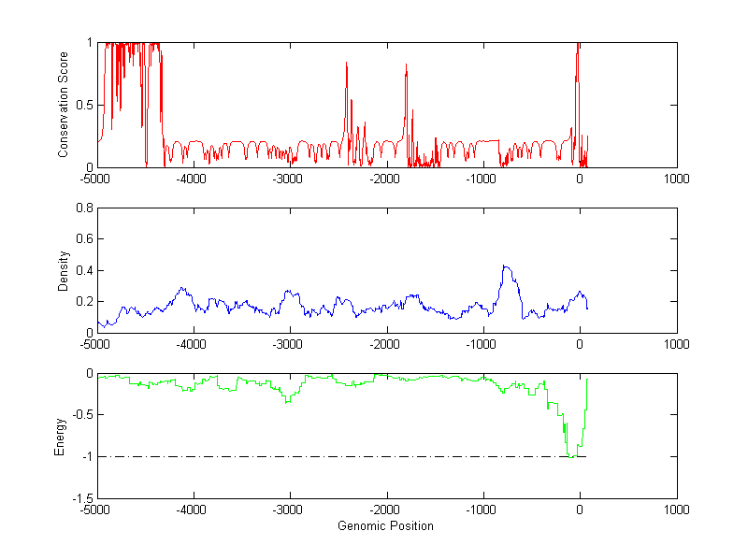Click the "Energy" y-axis label

tap(60, 437)
